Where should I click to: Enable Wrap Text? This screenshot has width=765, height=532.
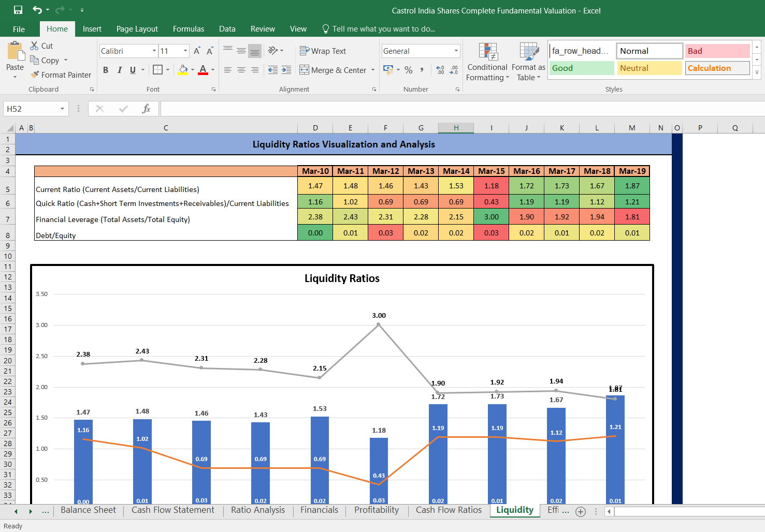(323, 51)
